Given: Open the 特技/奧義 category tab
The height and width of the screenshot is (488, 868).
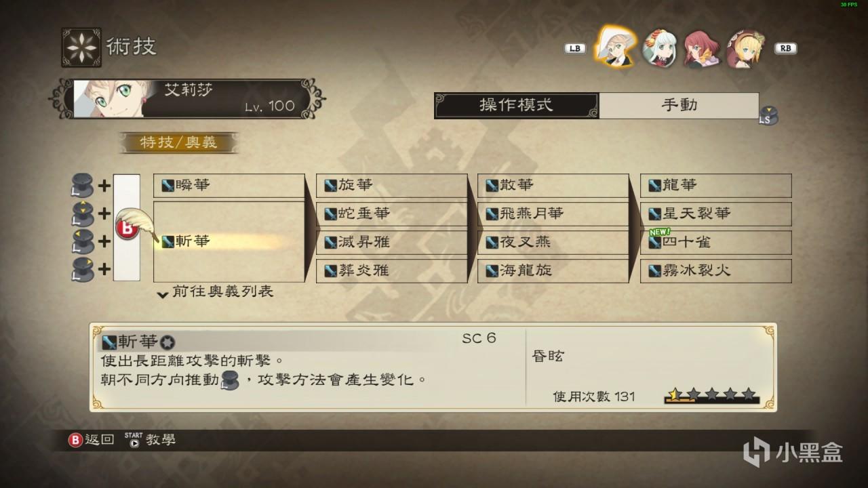Looking at the screenshot, I should [179, 143].
